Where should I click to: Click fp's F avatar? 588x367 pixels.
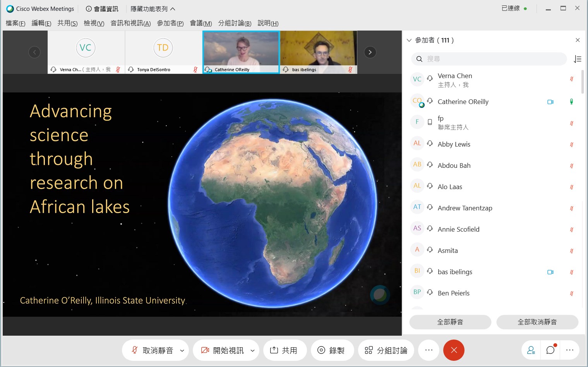pyautogui.click(x=417, y=122)
